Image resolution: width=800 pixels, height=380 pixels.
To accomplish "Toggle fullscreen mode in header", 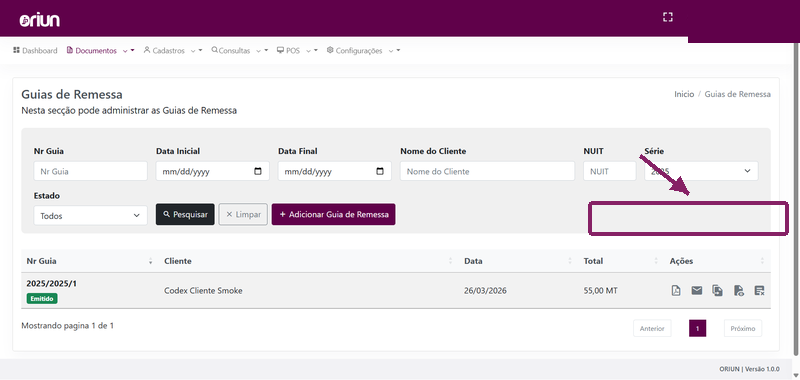I will [667, 17].
